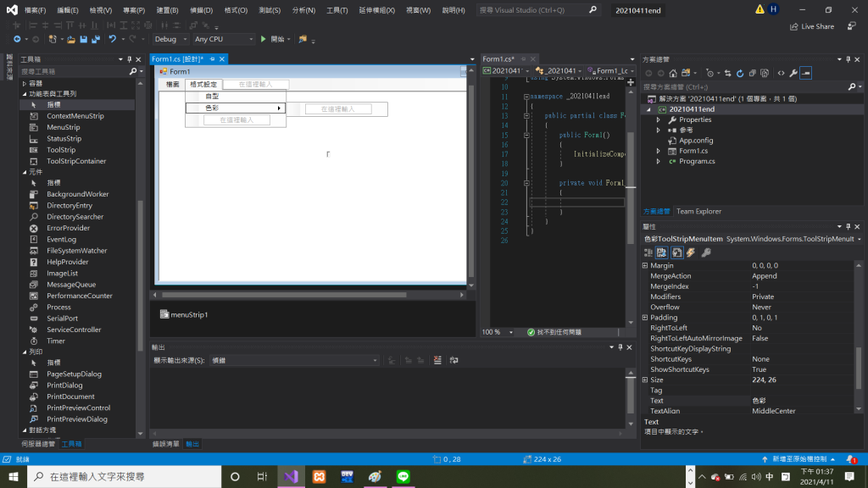
Task: Click the 開始 Start button label
Action: coord(277,39)
